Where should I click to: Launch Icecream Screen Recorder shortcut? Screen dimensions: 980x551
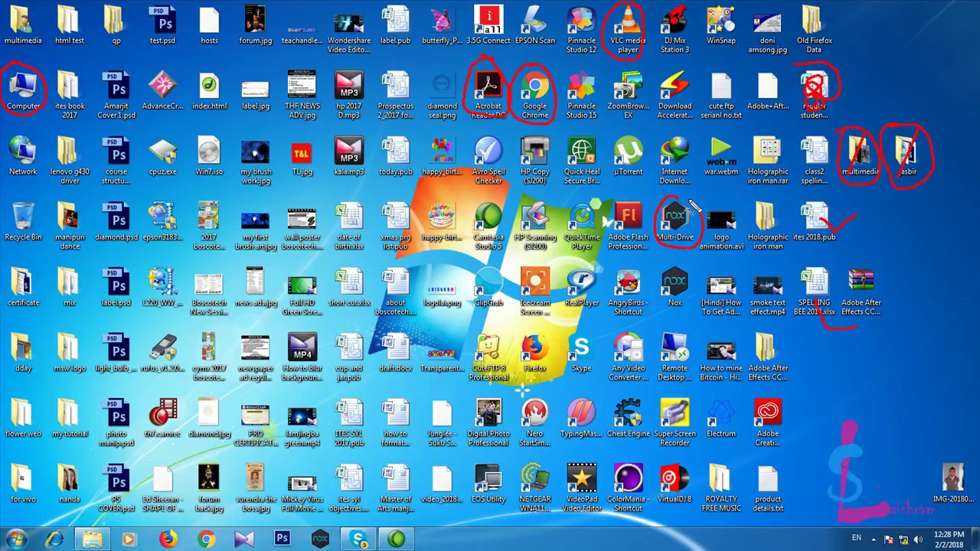pos(535,292)
